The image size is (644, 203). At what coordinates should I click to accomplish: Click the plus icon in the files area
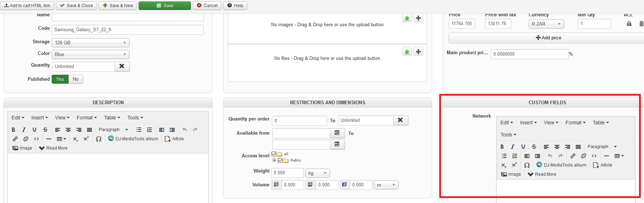[x=418, y=52]
